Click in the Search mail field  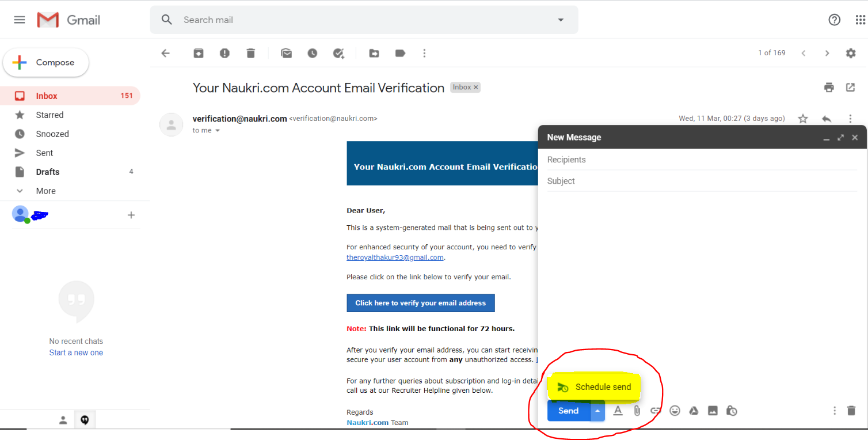tap(364, 20)
